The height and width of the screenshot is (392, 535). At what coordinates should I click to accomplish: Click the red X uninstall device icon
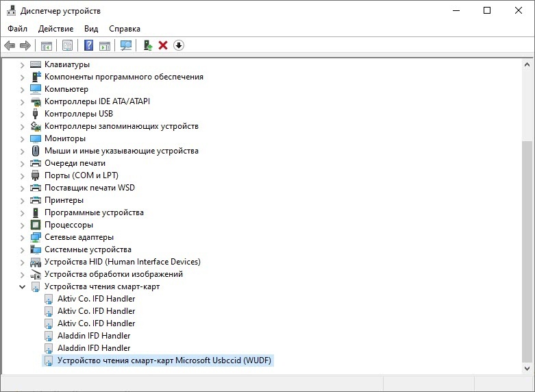[x=163, y=45]
